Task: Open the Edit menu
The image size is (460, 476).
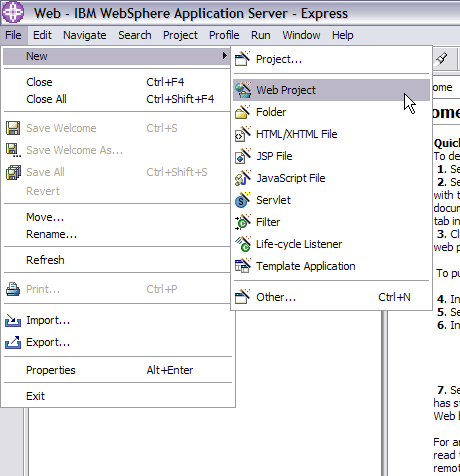Action: click(x=42, y=35)
